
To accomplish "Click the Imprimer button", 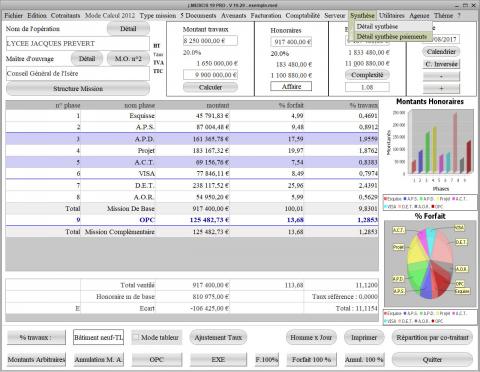I will pos(364,338).
